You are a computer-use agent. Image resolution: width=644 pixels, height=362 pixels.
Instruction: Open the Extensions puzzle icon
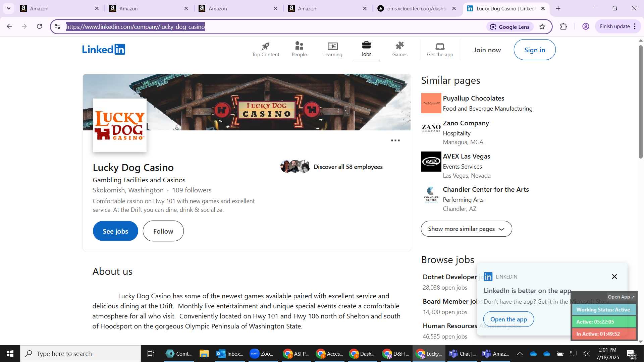point(564,26)
